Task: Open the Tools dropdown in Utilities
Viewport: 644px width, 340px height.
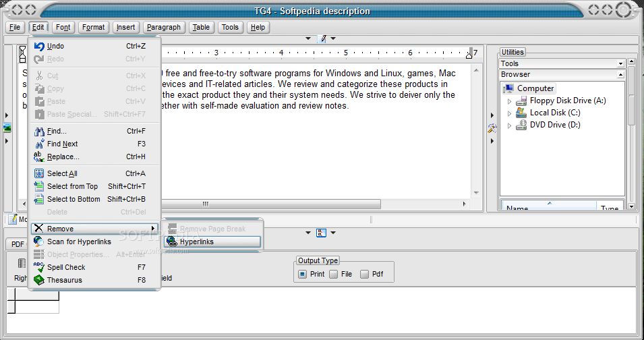Action: (620, 63)
